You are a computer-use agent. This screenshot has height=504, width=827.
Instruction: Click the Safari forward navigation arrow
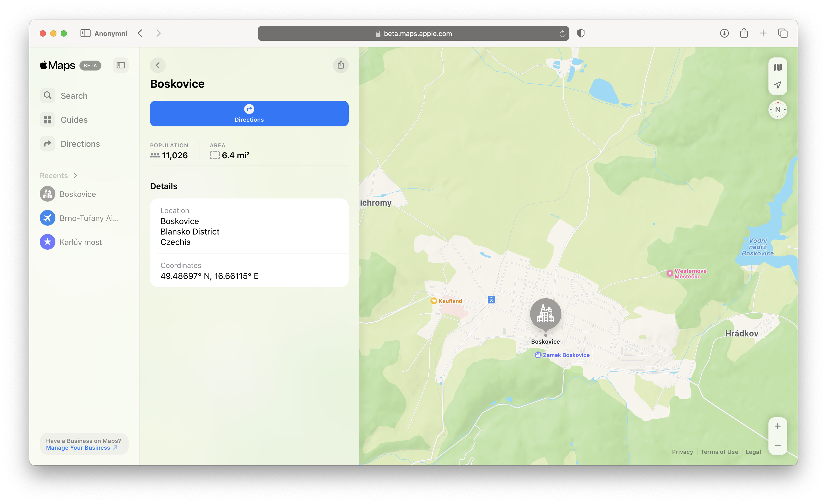159,33
